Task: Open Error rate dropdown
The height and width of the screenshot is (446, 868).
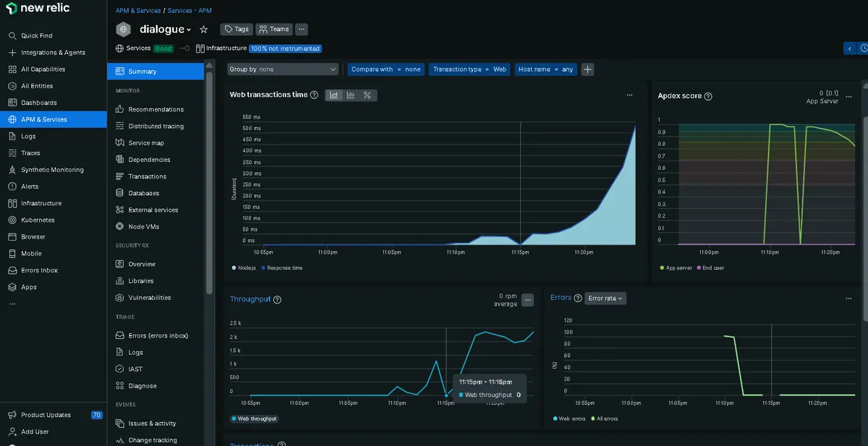Action: 605,299
